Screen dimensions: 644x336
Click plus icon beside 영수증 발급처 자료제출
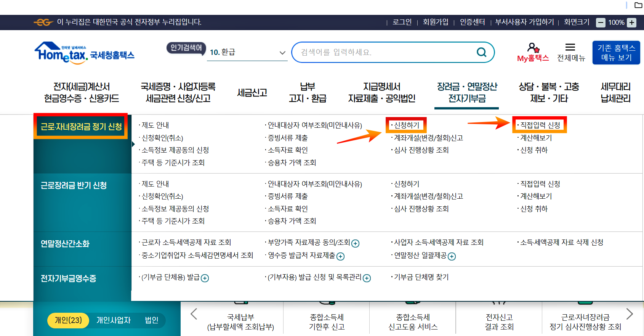coord(341,256)
